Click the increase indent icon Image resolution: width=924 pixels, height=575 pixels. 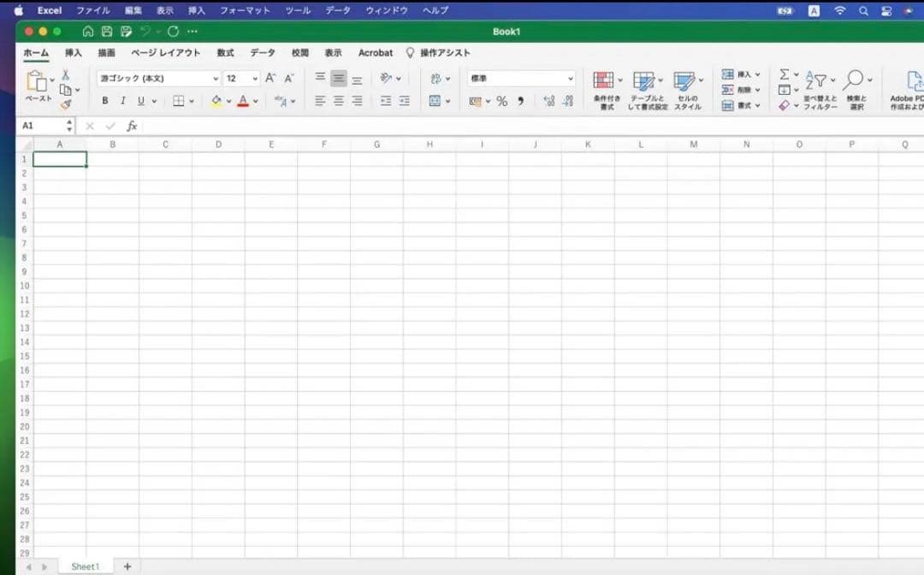(404, 101)
